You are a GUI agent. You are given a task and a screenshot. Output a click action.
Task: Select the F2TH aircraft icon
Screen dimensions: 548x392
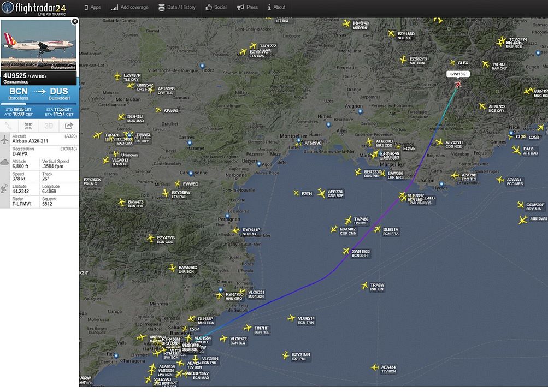[x=296, y=193]
